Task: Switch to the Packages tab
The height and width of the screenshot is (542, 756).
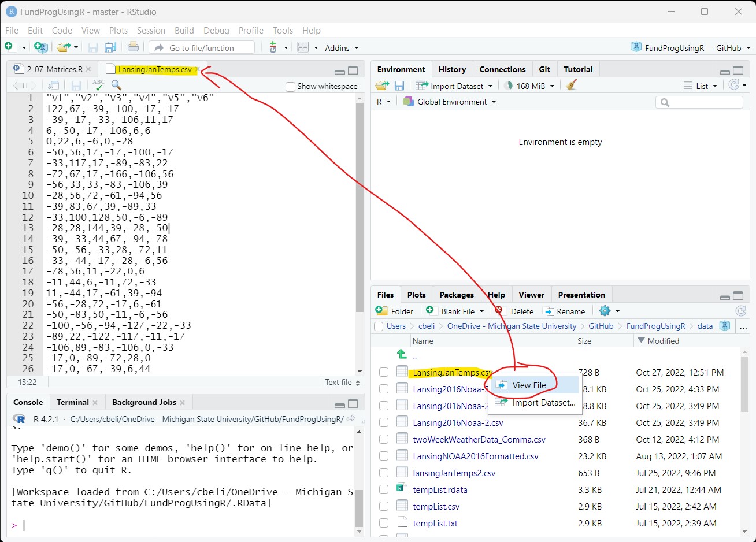Action: pos(457,295)
